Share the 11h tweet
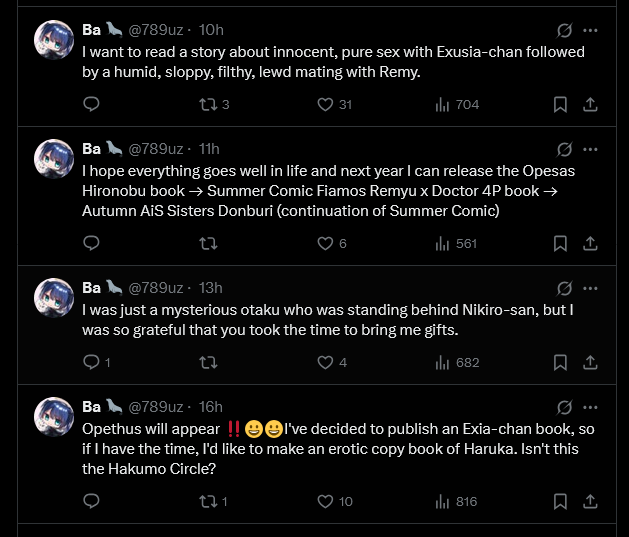Viewport: 629px width, 537px height. click(590, 243)
